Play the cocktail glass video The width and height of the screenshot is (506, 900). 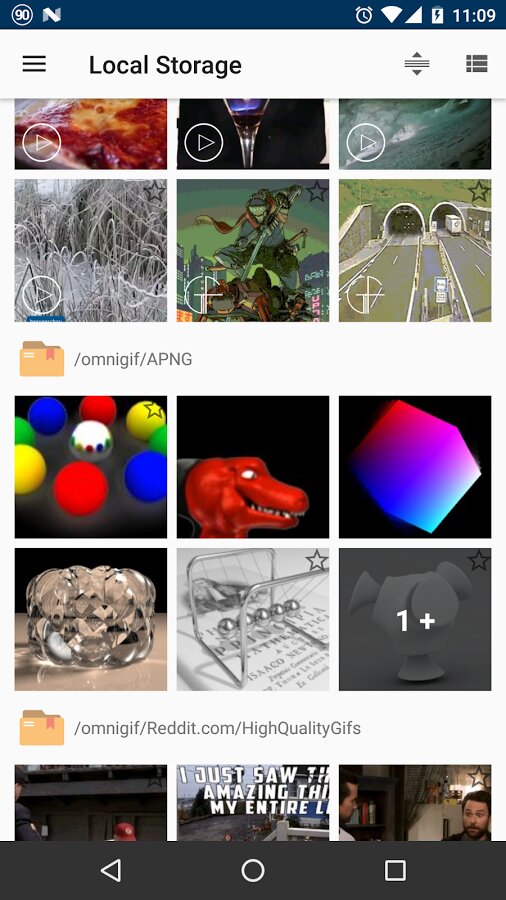pyautogui.click(x=204, y=142)
